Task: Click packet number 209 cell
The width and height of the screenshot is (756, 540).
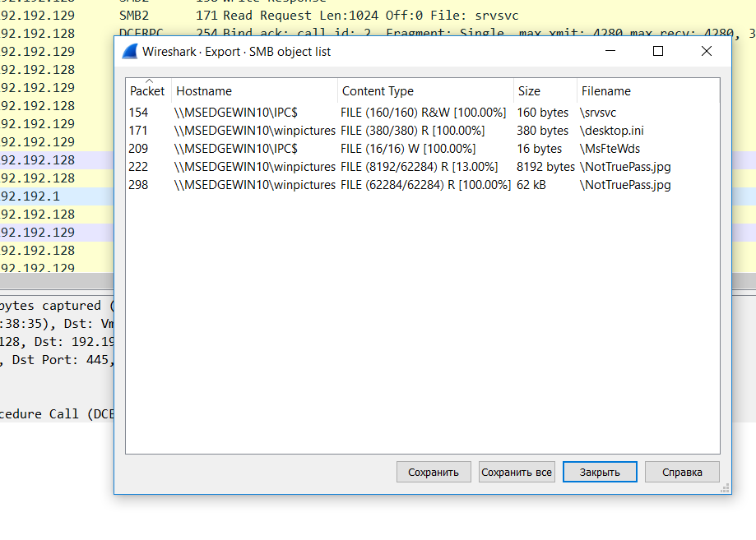Action: [x=138, y=149]
